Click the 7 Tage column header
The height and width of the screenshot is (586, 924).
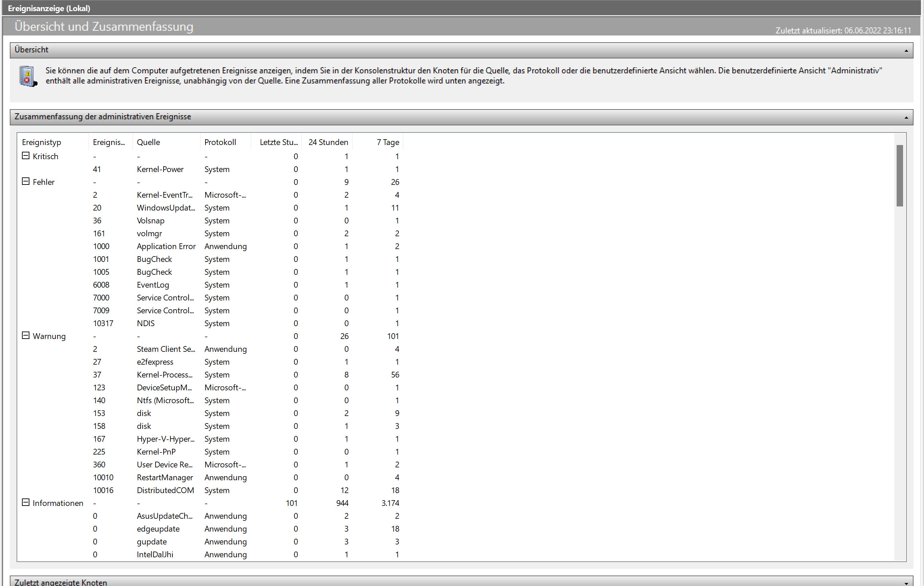[388, 142]
